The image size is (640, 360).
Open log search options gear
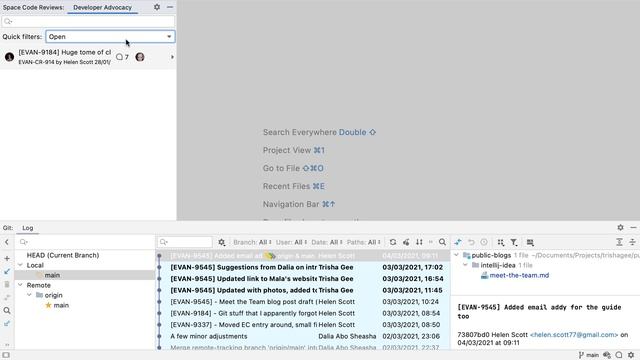pos(222,242)
